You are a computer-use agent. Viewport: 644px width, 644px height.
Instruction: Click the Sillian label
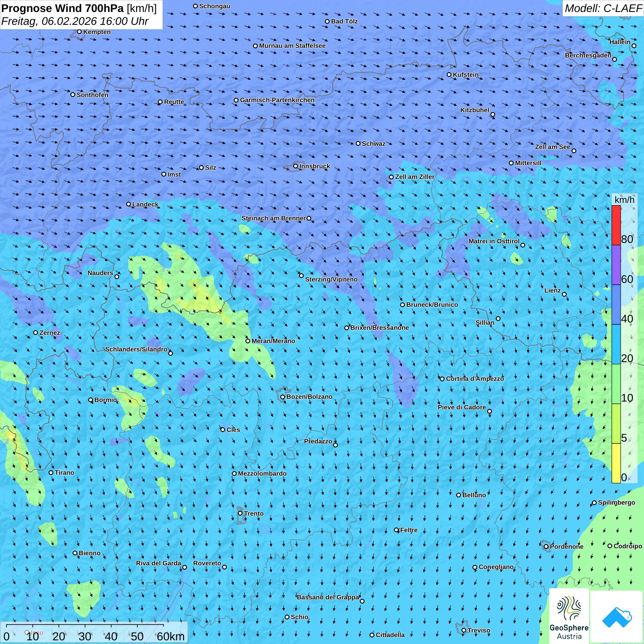tap(485, 322)
